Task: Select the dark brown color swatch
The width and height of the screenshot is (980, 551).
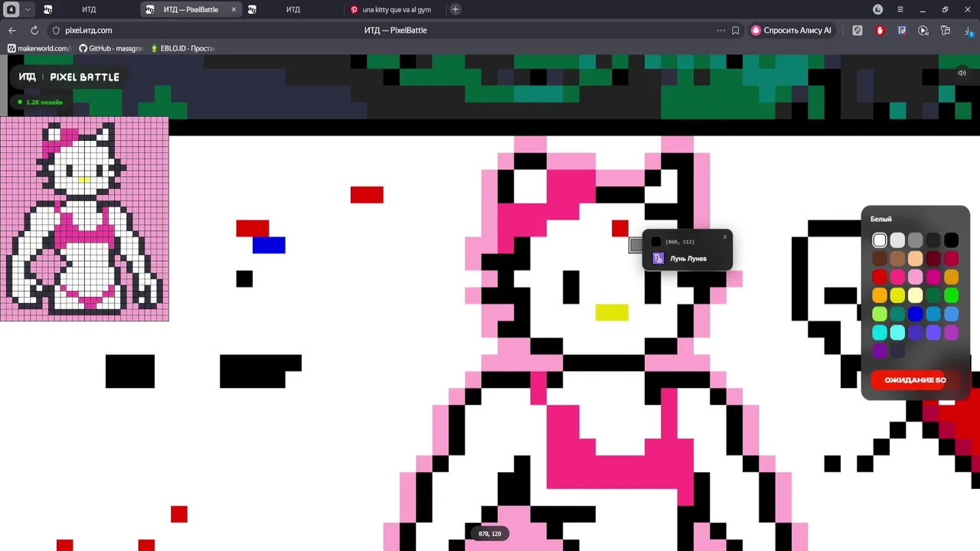Action: pos(880,259)
